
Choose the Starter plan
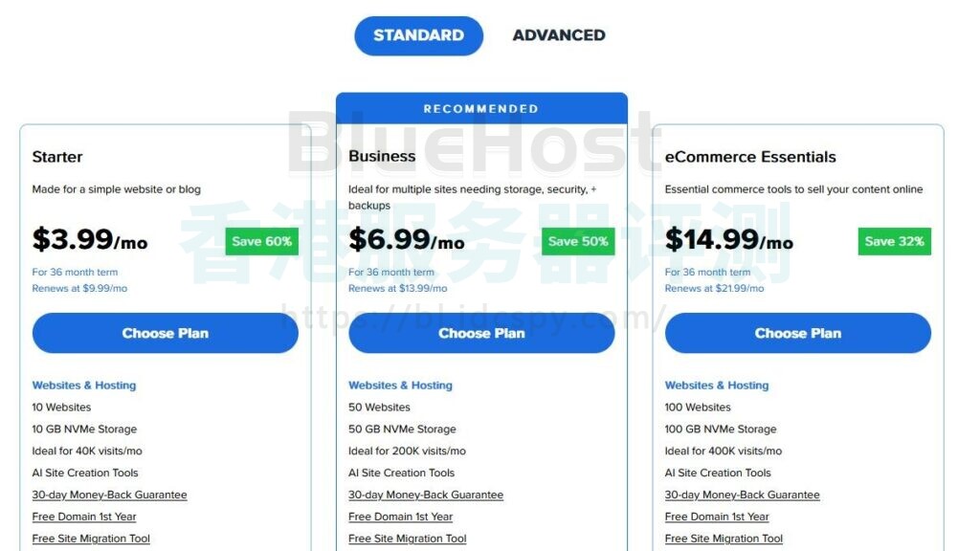166,333
